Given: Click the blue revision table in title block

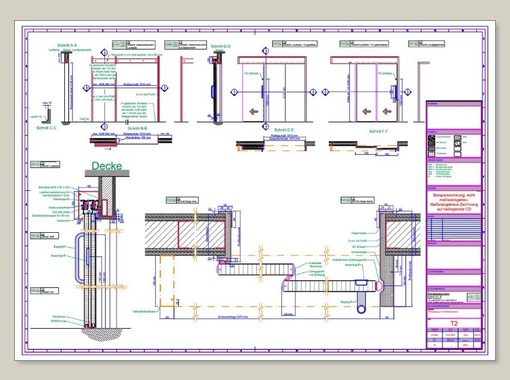Looking at the screenshot, I should (454, 229).
